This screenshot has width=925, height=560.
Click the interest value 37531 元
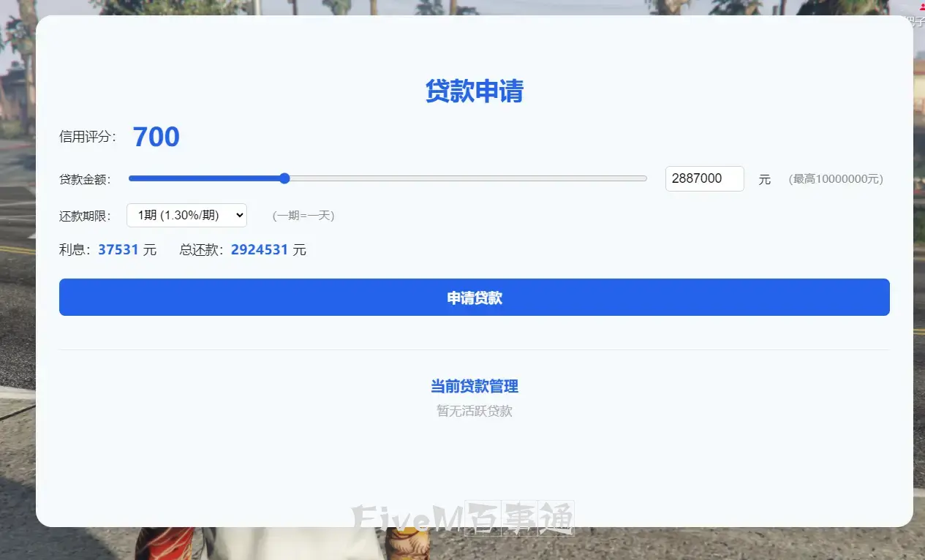coord(117,249)
